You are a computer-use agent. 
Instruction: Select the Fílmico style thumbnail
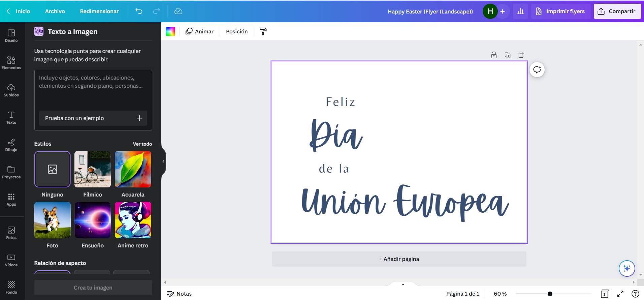coord(93,169)
